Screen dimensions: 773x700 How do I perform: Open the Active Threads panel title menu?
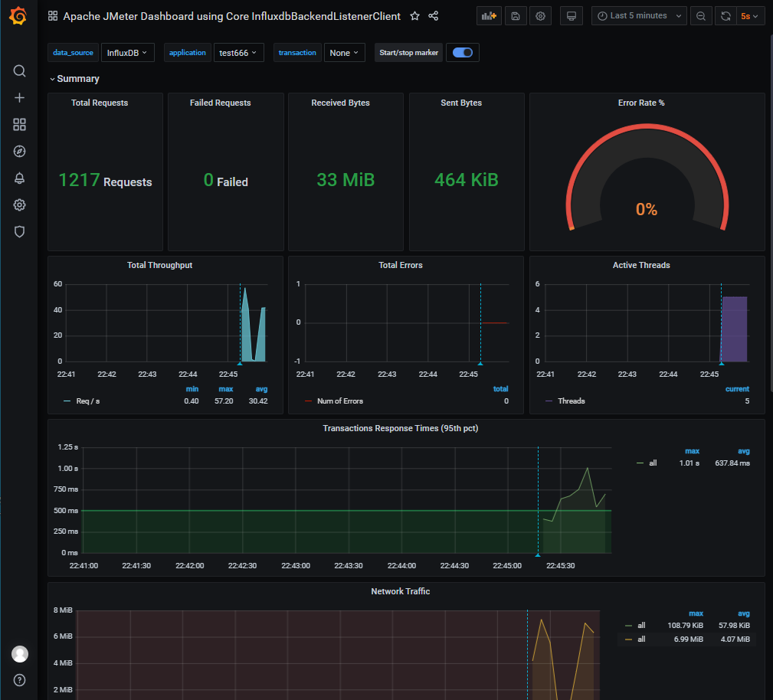coord(641,265)
